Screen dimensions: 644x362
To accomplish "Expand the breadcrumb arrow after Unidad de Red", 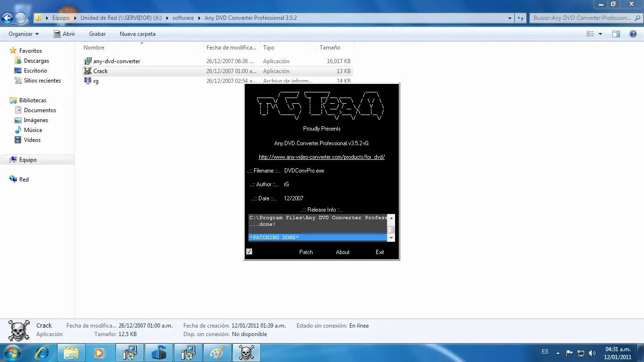I will click(x=167, y=18).
